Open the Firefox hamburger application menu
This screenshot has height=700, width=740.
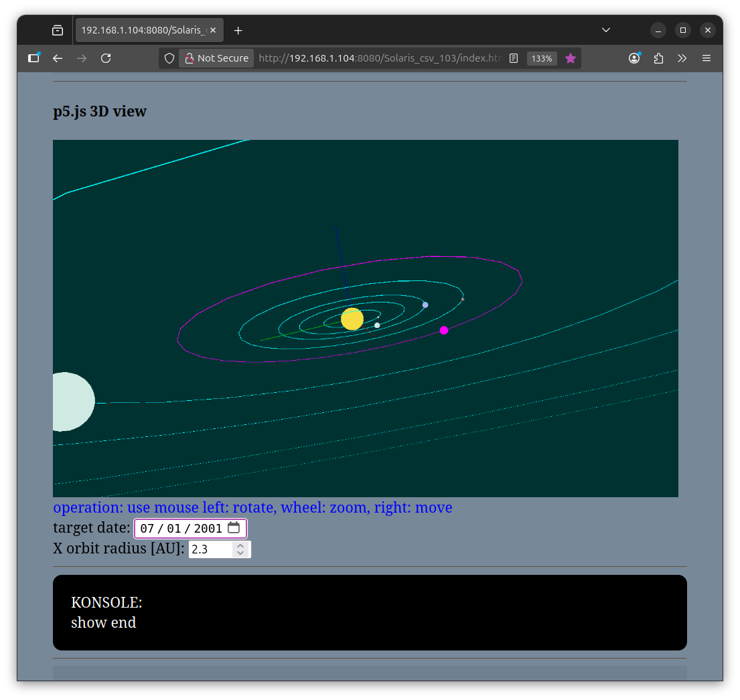click(x=707, y=58)
